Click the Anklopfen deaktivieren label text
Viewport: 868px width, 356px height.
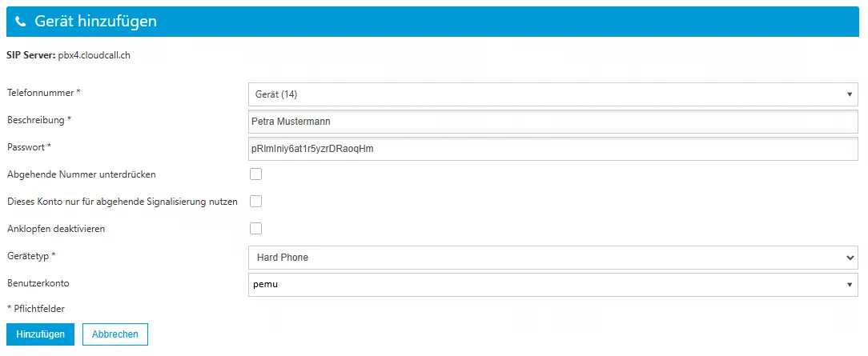[x=55, y=229]
